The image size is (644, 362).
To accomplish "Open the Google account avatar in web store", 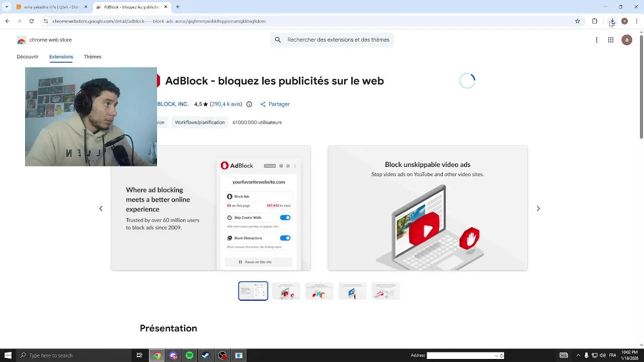I will [627, 40].
